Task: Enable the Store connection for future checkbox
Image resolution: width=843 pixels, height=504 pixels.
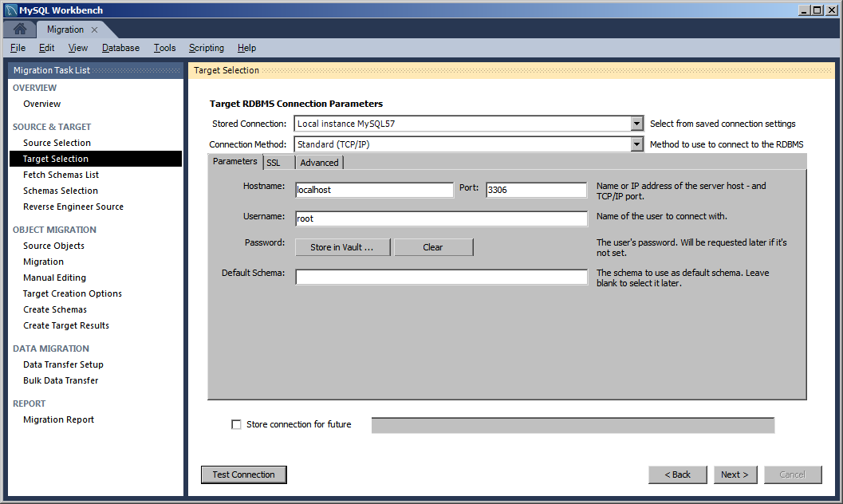Action: [x=236, y=424]
